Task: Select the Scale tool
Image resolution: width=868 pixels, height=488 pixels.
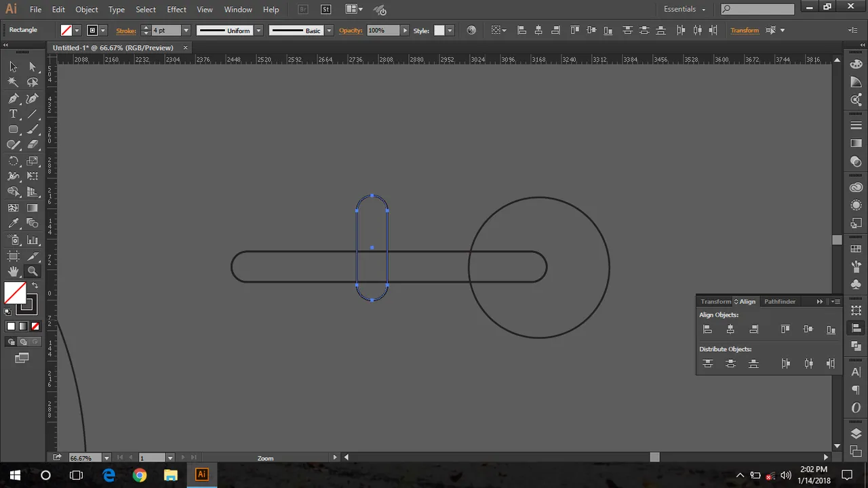Action: pyautogui.click(x=33, y=161)
